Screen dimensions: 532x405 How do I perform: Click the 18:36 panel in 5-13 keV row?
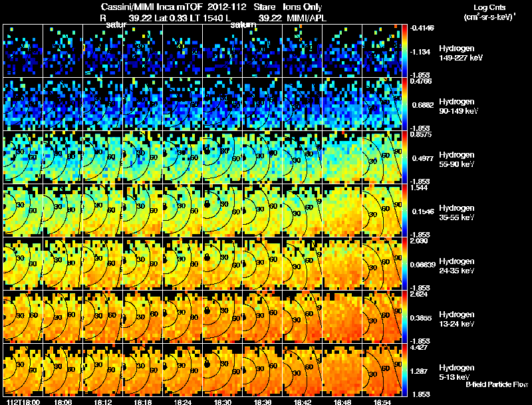click(262, 370)
